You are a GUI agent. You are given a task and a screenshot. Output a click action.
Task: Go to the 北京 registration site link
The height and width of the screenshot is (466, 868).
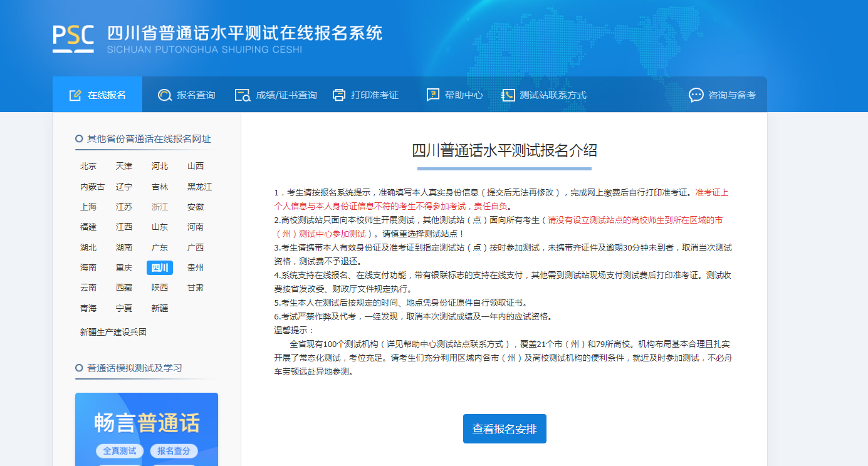pyautogui.click(x=88, y=167)
